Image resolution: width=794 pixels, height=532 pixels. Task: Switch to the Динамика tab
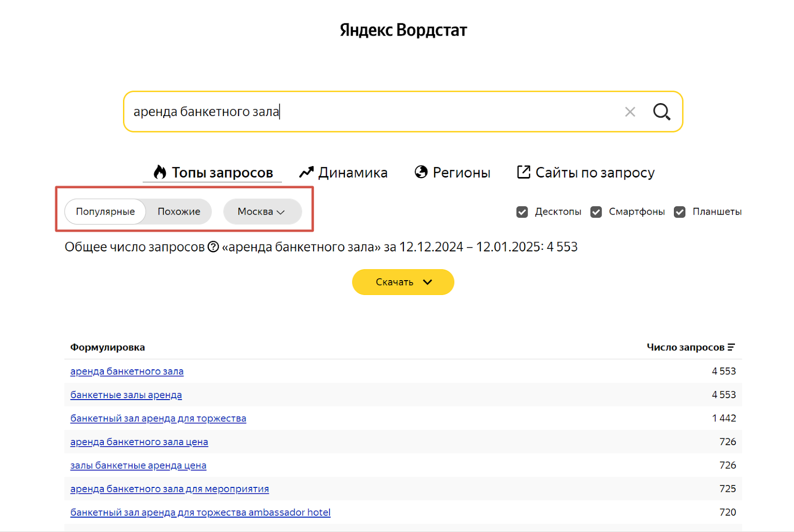pos(353,172)
